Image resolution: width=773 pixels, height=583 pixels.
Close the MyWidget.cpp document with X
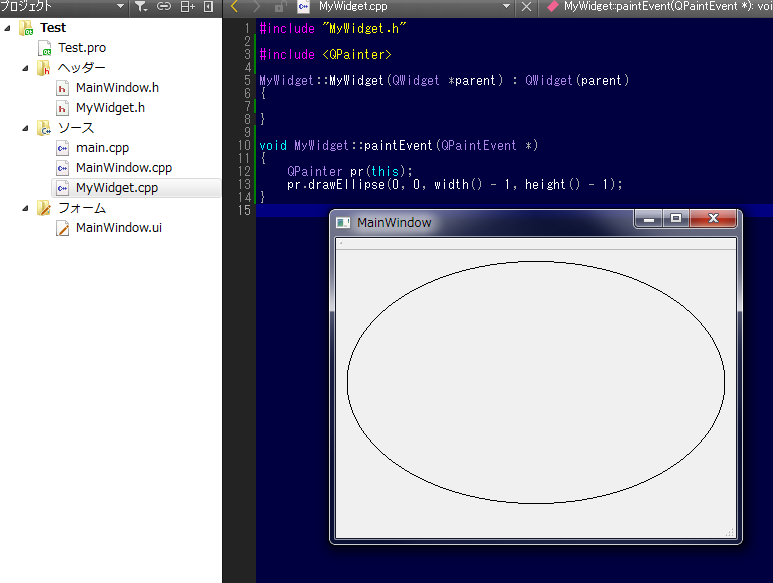pos(527,6)
